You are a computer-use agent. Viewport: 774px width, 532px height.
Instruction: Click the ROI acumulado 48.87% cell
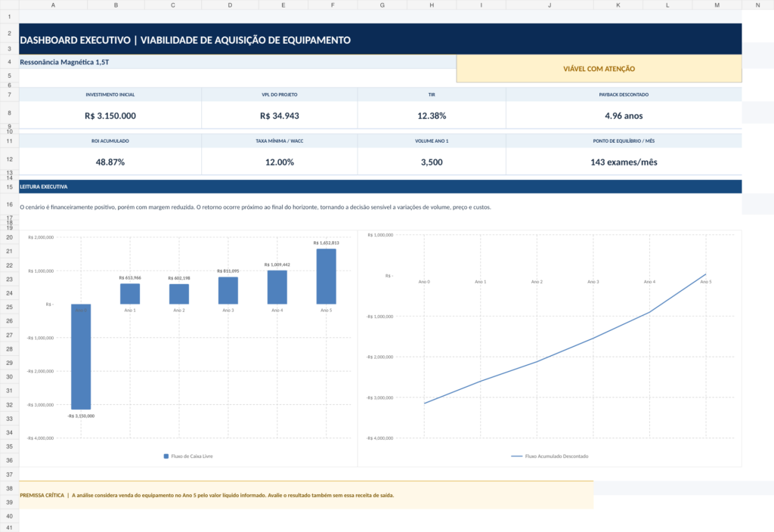tap(110, 162)
